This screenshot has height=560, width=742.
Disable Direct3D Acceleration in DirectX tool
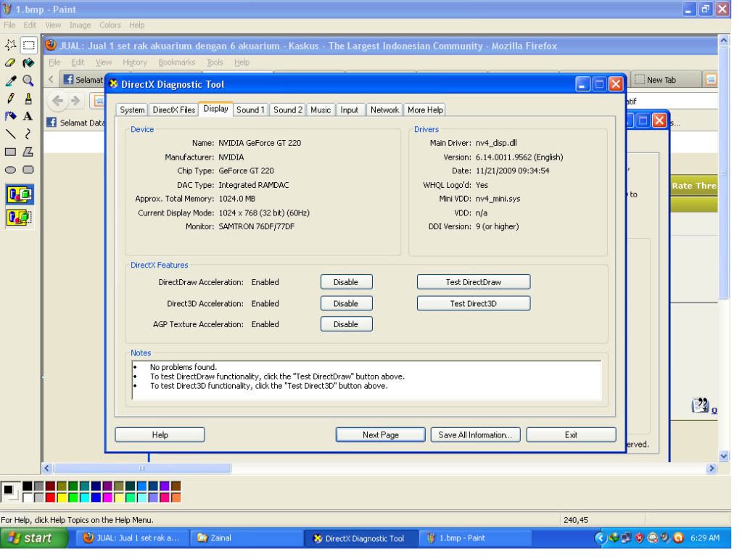pyautogui.click(x=347, y=303)
